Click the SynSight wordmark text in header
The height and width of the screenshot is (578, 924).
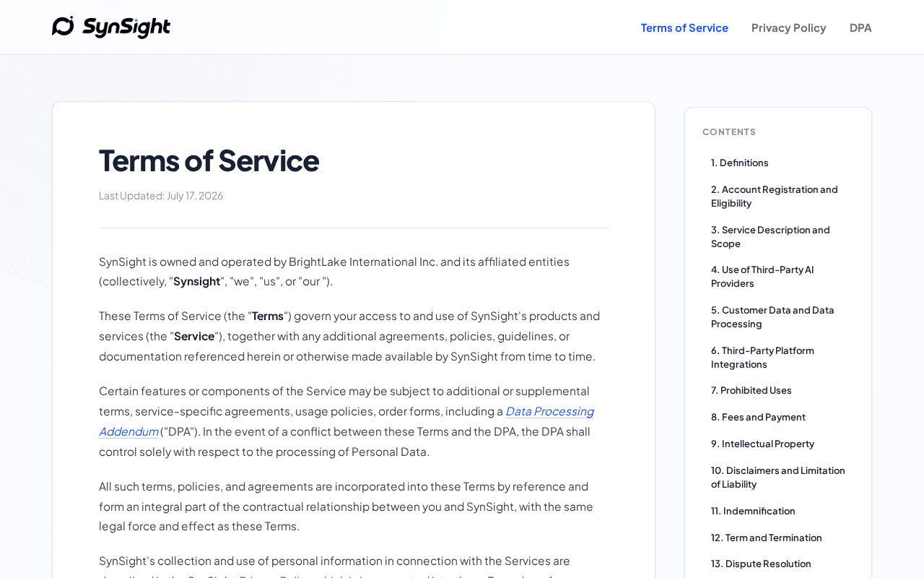click(x=126, y=27)
